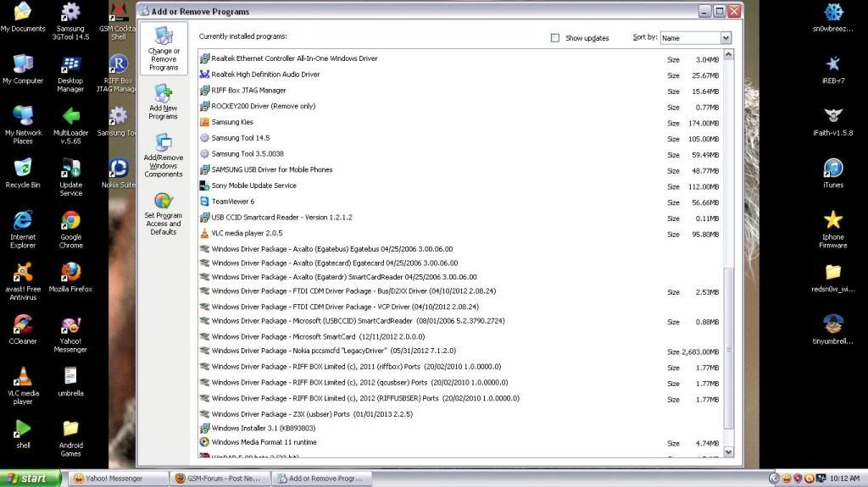Select TeamViewer 6 in program list
This screenshot has width=868, height=487.
coord(232,202)
